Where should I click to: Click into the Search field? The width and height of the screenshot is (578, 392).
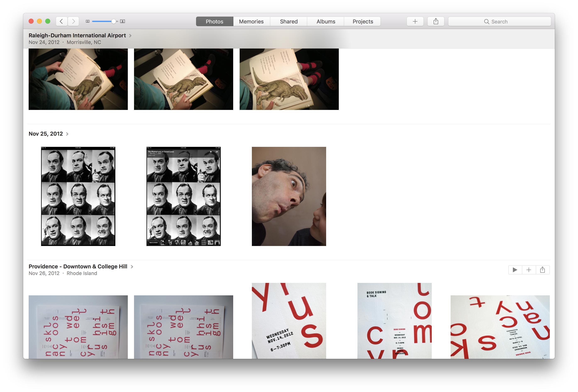[499, 21]
